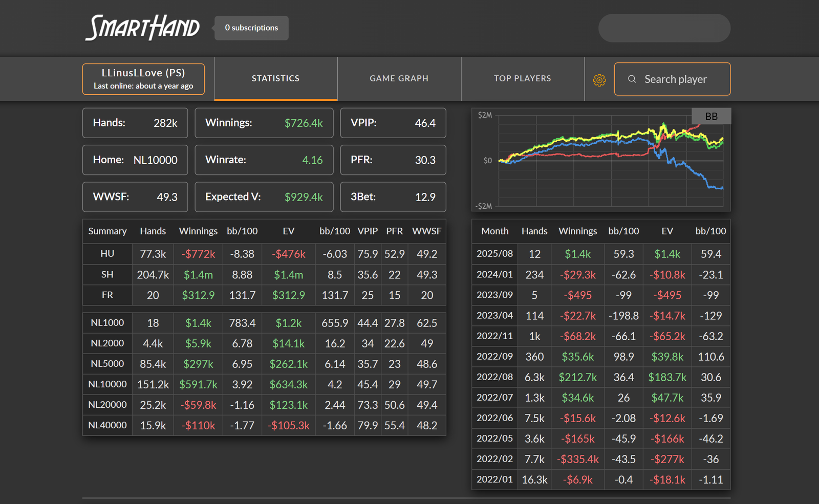Click the 2022/02 month row
Image resolution: width=819 pixels, height=504 pixels.
pos(601,459)
